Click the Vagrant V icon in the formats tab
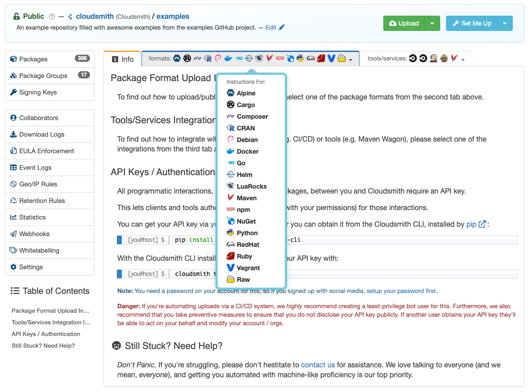532x392 pixels. pyautogui.click(x=331, y=58)
